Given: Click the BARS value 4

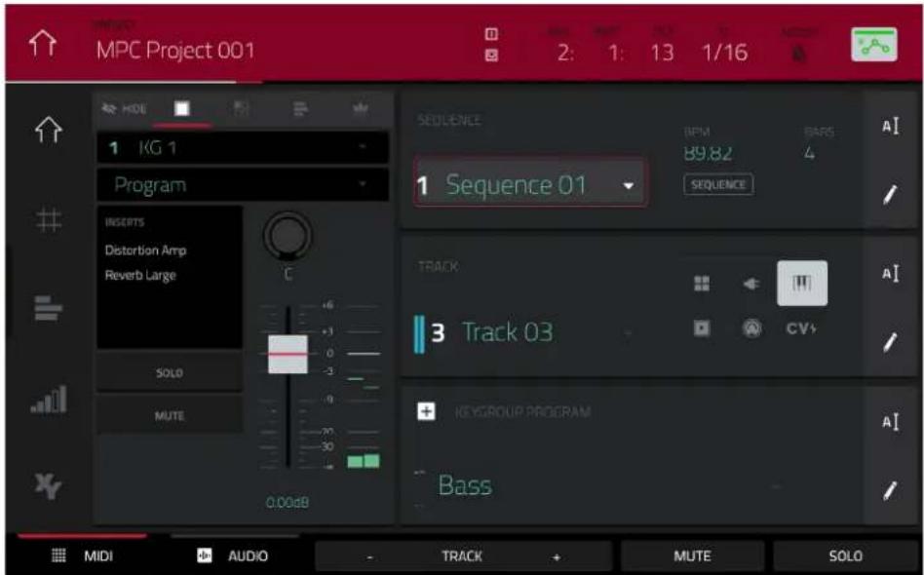Looking at the screenshot, I should click(809, 153).
